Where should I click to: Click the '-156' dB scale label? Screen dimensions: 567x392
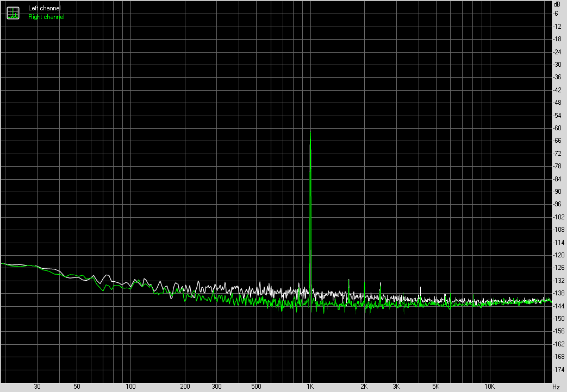coord(559,331)
